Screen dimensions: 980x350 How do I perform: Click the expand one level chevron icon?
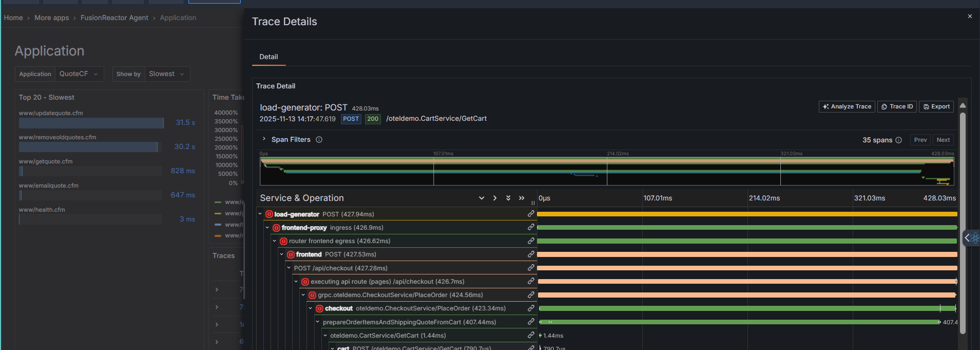[482, 198]
